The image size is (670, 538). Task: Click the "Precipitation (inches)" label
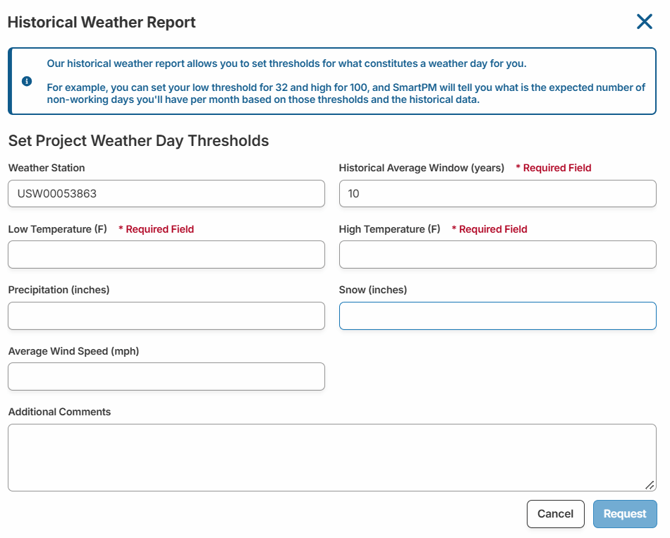tap(59, 290)
